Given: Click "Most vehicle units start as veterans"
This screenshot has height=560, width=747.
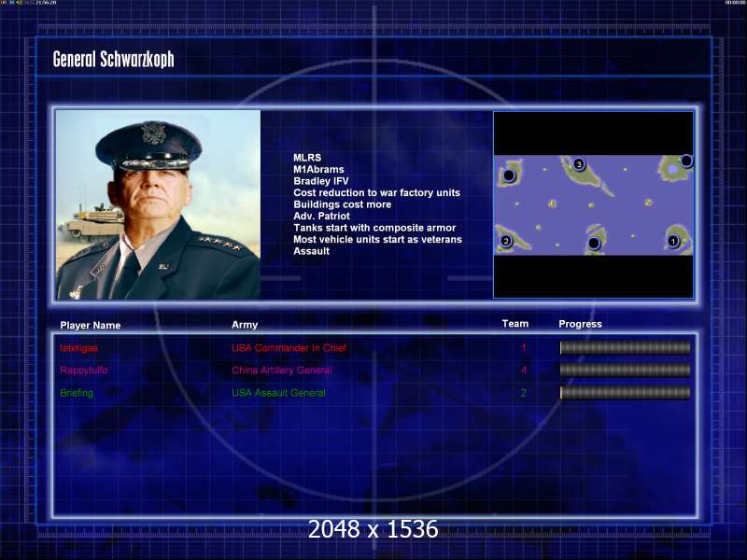Looking at the screenshot, I should pos(378,240).
